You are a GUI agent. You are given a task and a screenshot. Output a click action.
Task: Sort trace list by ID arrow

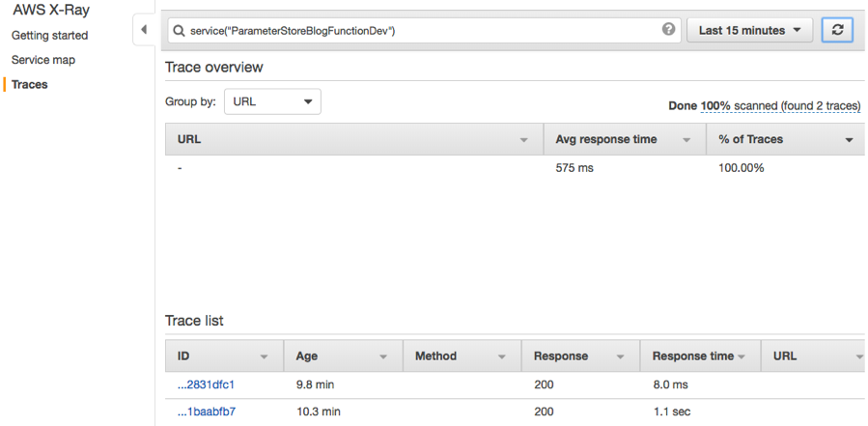coord(264,356)
